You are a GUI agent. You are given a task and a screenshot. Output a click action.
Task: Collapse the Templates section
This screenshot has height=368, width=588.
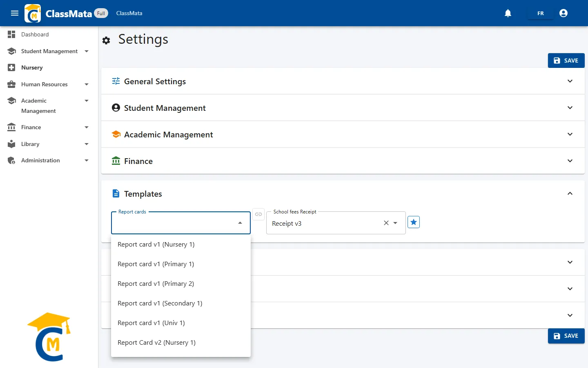point(570,193)
